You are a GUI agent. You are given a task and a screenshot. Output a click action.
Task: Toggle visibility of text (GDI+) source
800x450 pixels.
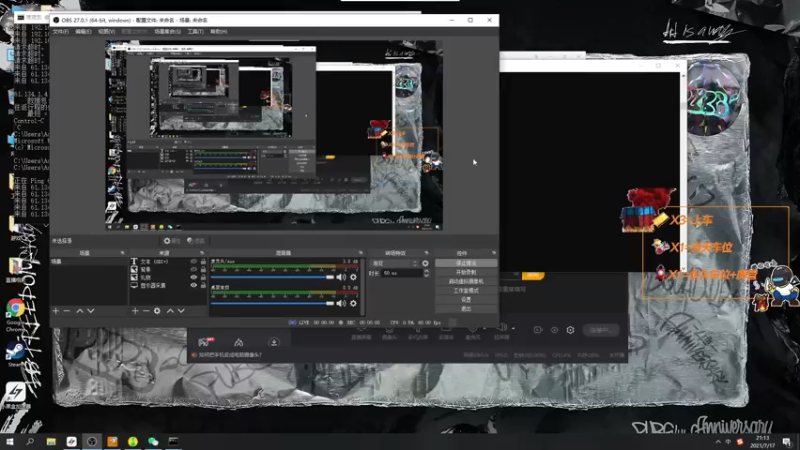click(193, 261)
